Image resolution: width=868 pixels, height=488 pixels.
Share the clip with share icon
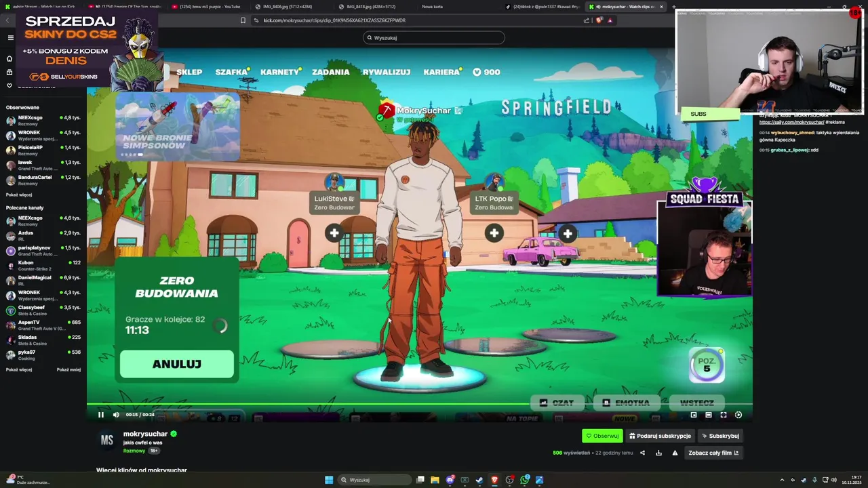(642, 453)
